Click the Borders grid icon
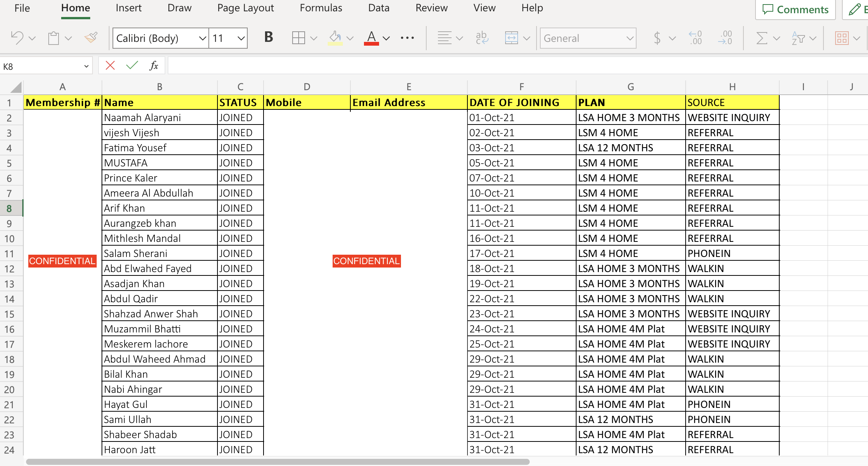Screen dimensions: 868x466 [x=298, y=38]
